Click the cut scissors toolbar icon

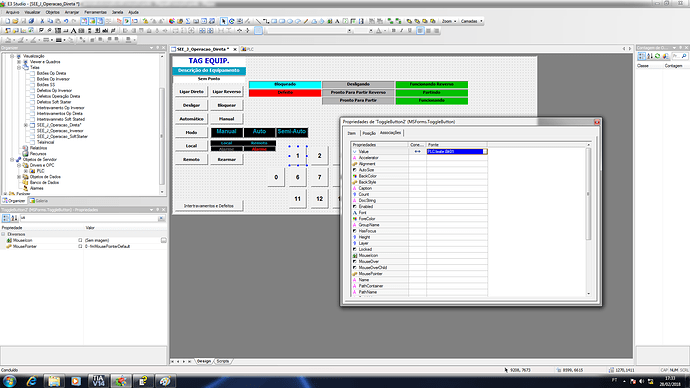pyautogui.click(x=43, y=21)
